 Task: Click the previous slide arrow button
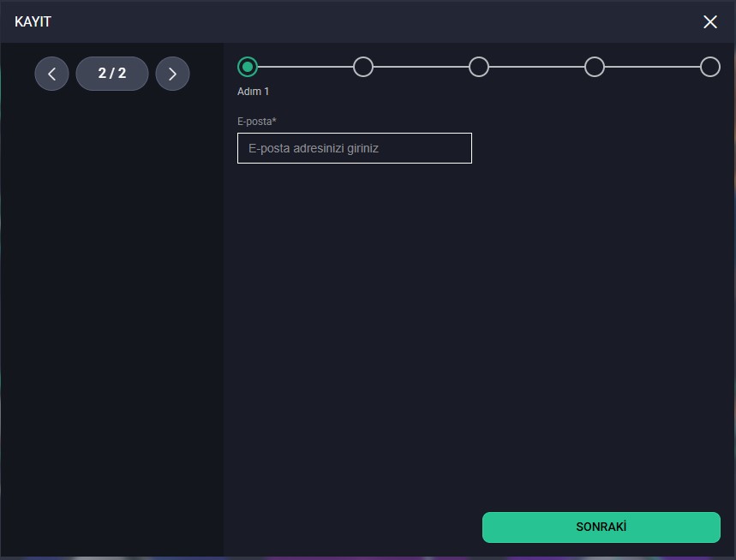click(51, 74)
